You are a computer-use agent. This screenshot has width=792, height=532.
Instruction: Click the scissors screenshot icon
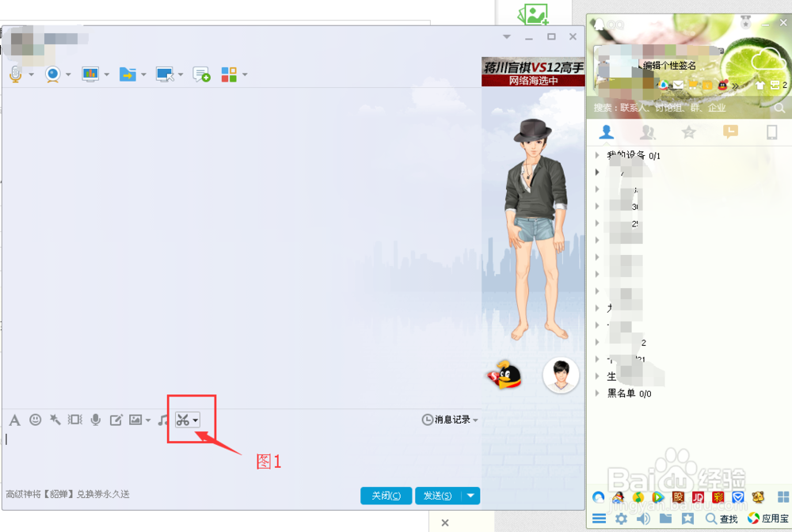(182, 420)
